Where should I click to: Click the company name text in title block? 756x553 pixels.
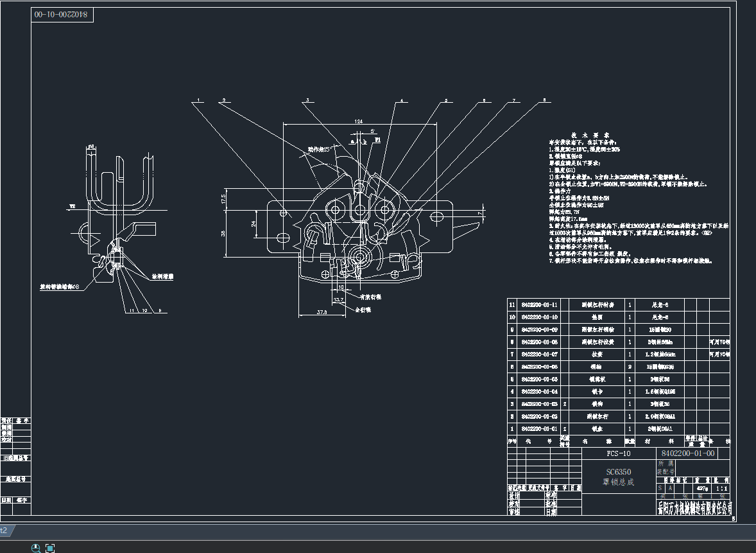(x=693, y=509)
